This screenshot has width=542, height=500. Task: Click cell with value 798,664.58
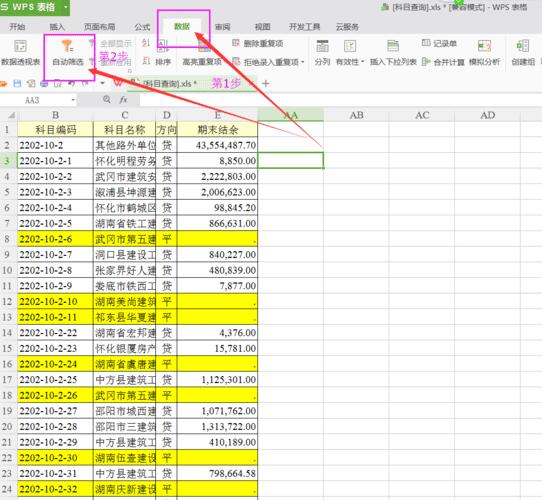217,473
